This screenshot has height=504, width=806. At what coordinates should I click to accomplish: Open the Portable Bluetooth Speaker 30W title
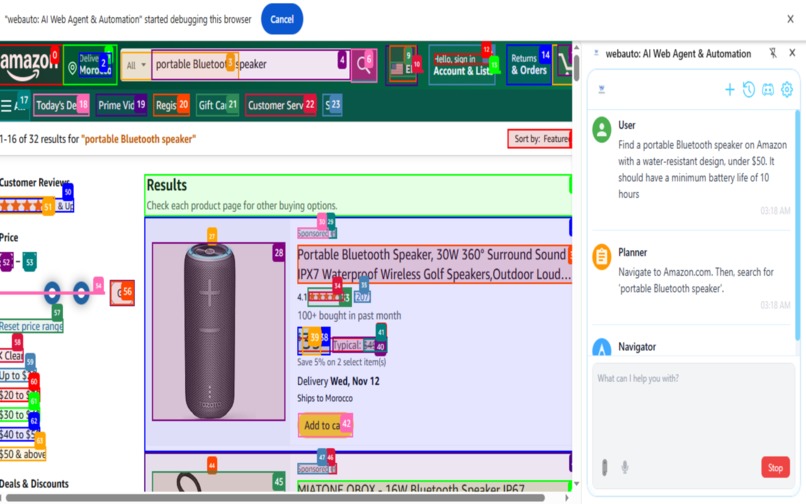click(x=434, y=264)
